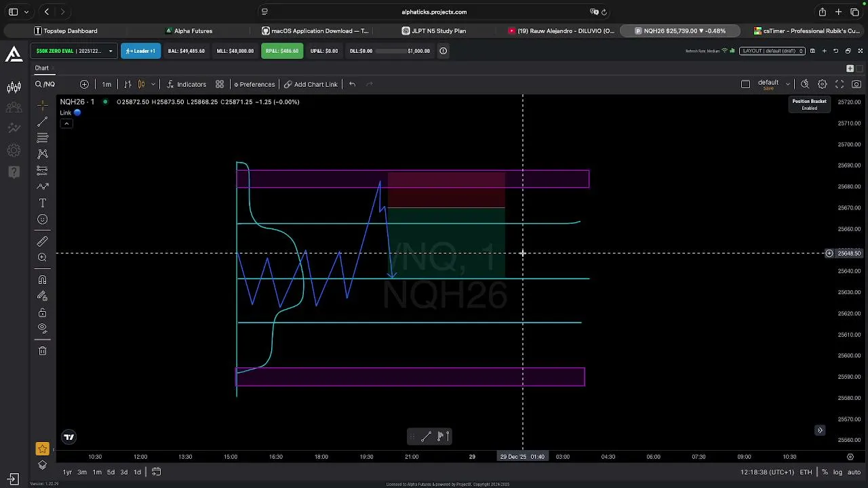Click the Alpha Futures logo
The image size is (868, 488).
(14, 54)
